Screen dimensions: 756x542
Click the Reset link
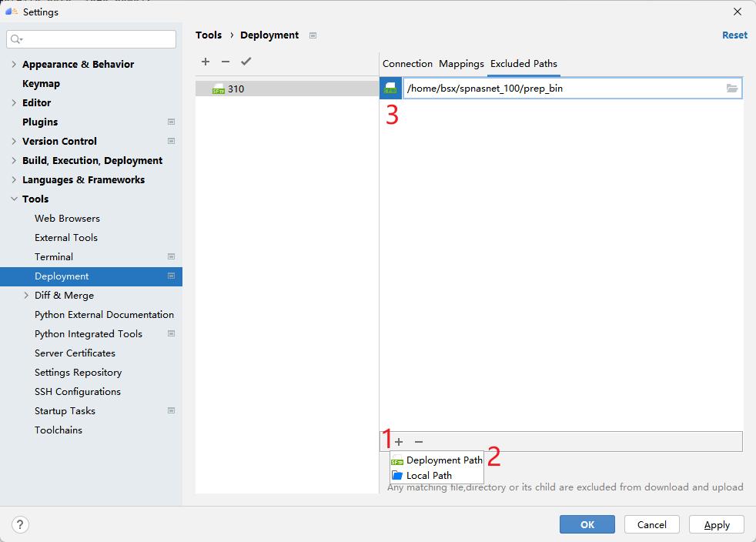pos(734,35)
